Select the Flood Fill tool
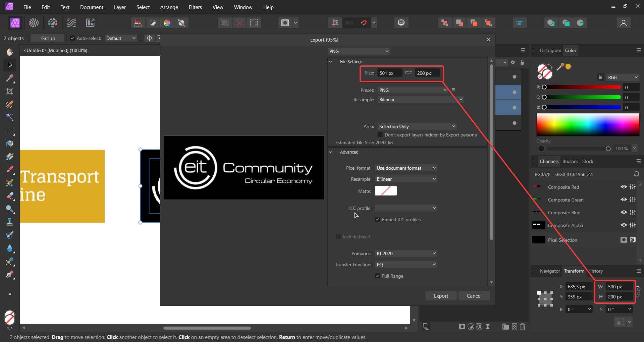Screen dimensions: 644x342 (x=10, y=144)
